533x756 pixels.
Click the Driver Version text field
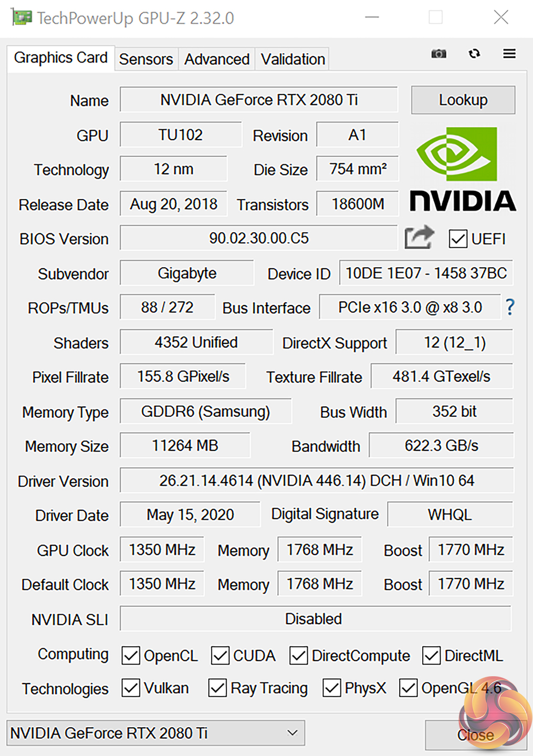point(316,480)
